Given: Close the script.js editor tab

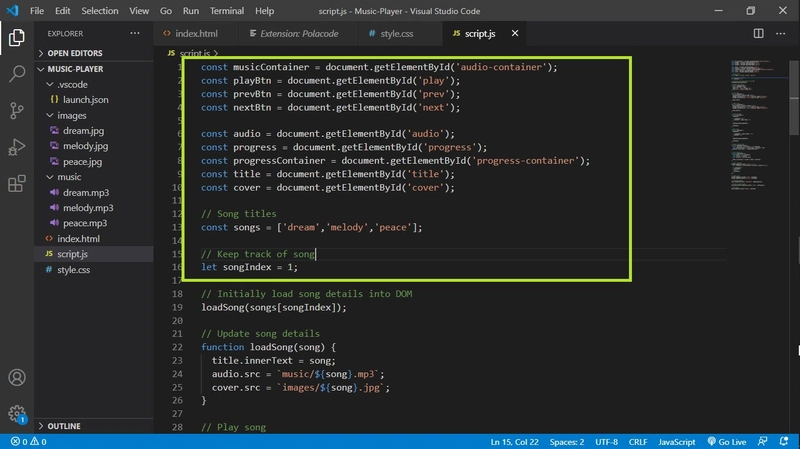Looking at the screenshot, I should [516, 34].
